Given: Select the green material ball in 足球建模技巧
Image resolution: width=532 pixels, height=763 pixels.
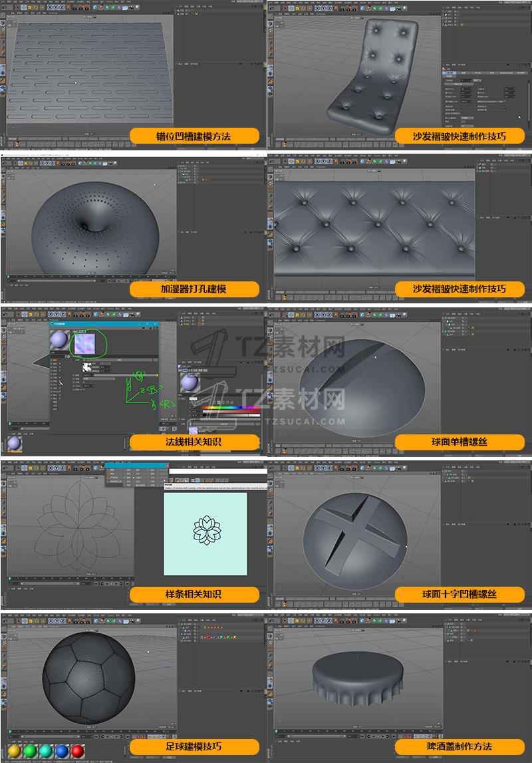Looking at the screenshot, I should 30,751.
